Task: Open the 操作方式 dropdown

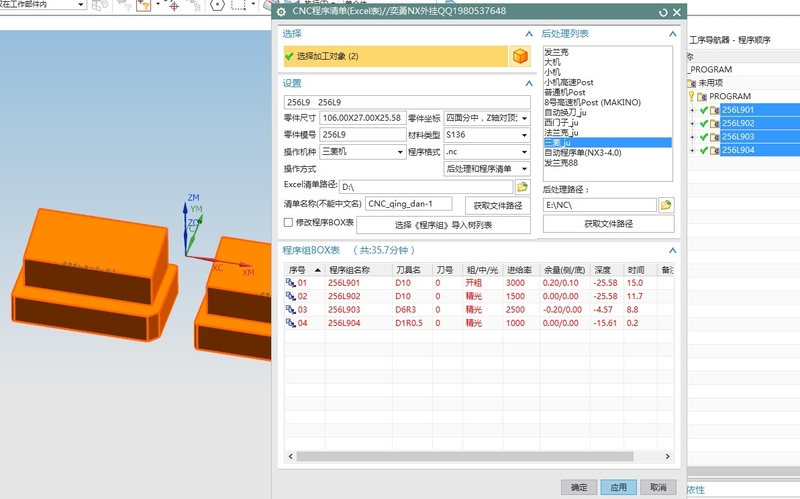Action: (524, 169)
